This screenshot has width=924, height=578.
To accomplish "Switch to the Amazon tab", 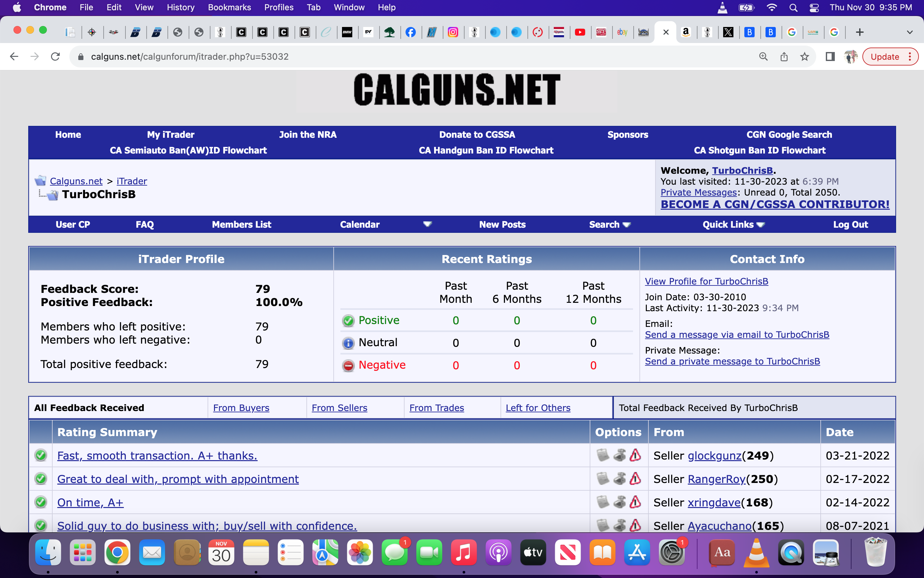I will (686, 32).
